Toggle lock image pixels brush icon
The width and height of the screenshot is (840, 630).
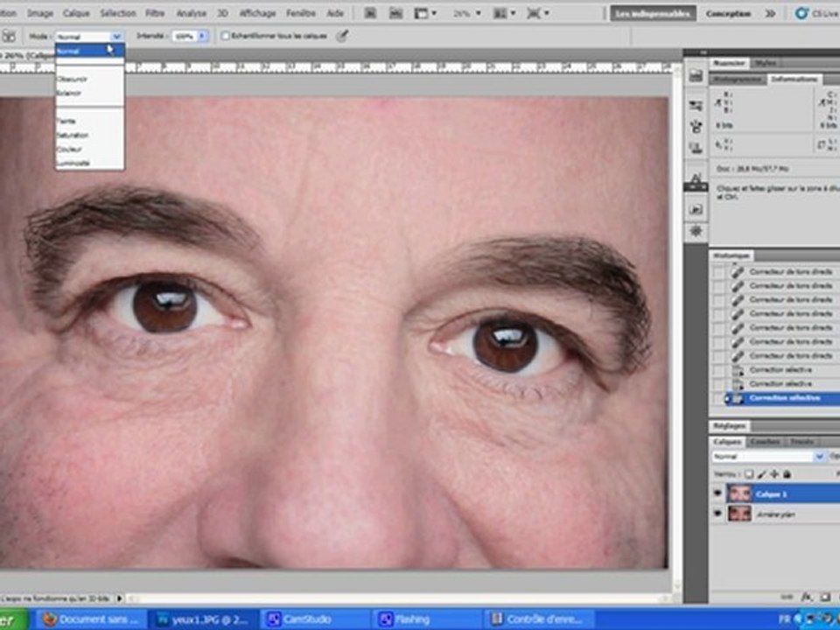[762, 474]
